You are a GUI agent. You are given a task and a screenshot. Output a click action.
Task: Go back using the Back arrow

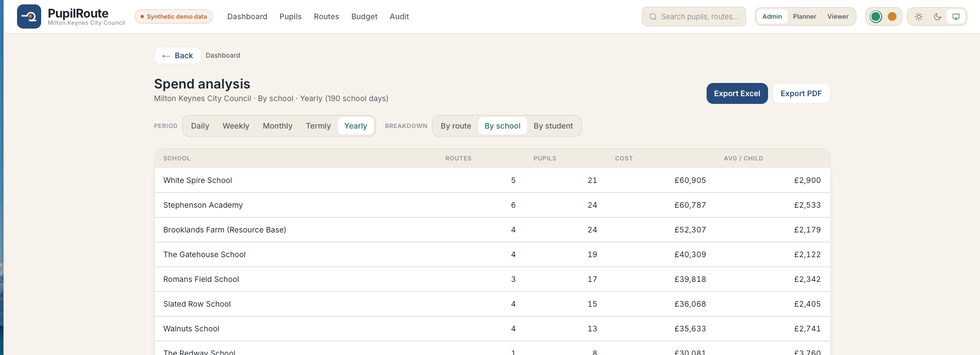pos(177,56)
